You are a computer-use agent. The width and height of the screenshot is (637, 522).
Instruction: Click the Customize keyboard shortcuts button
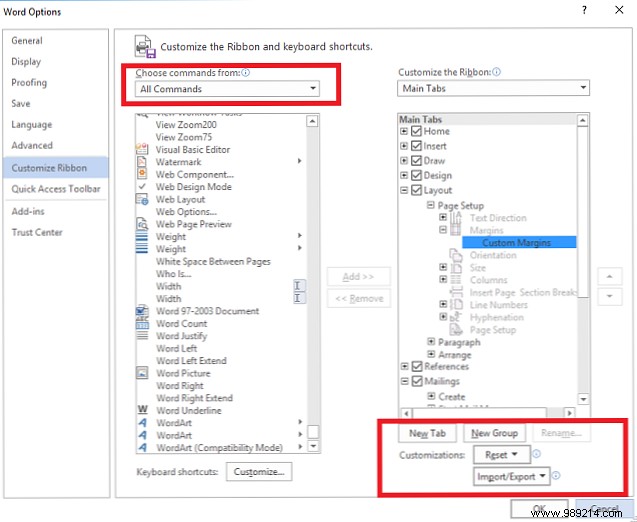coord(259,471)
